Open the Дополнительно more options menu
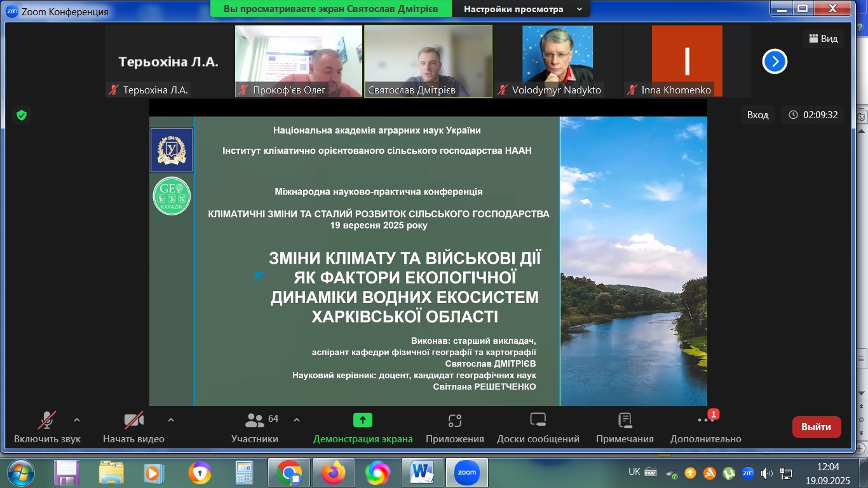The image size is (868, 488). pos(705,421)
